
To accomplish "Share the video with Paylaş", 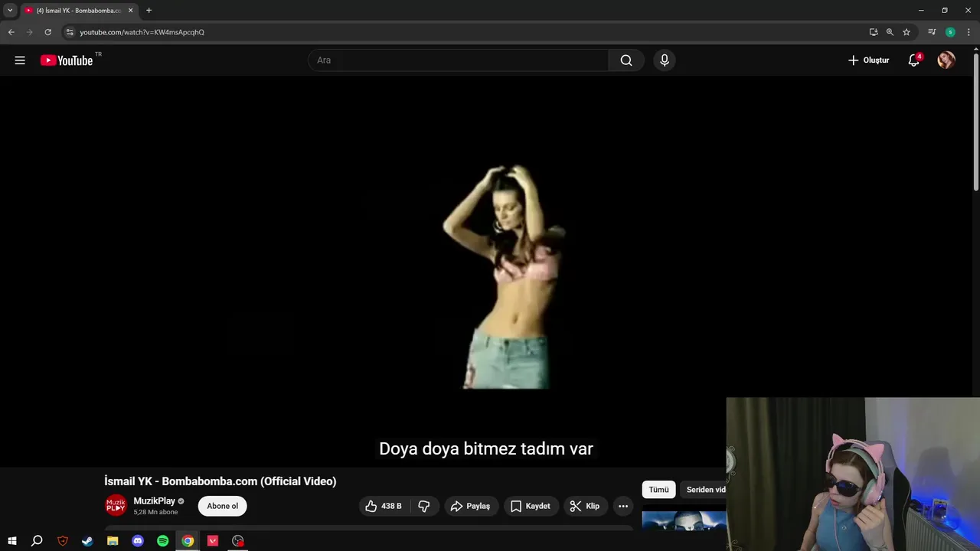I will tap(470, 506).
